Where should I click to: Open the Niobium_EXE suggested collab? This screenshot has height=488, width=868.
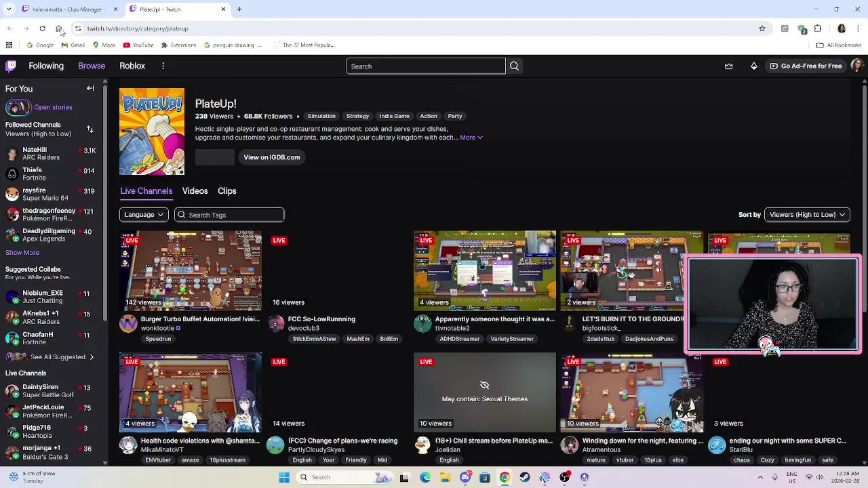[x=51, y=297]
